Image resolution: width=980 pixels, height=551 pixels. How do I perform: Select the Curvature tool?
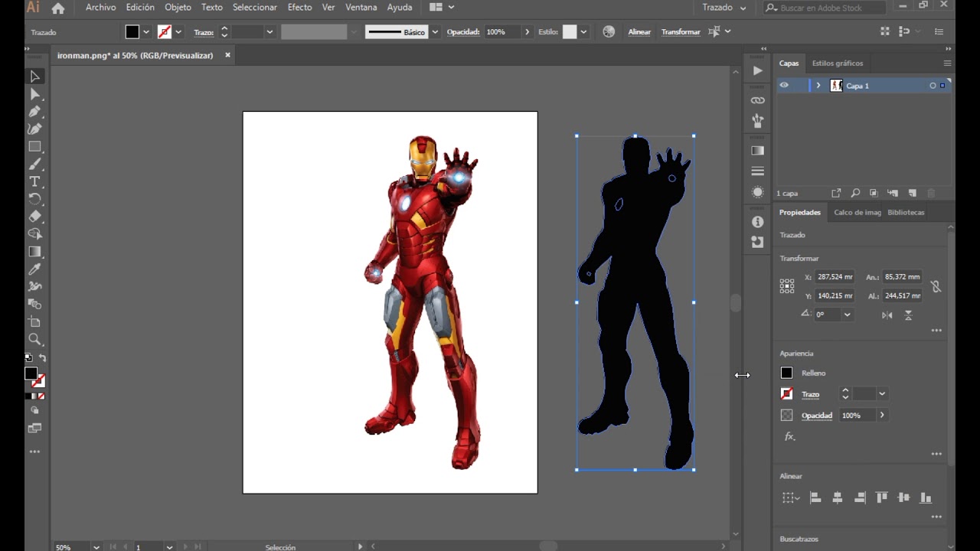(34, 129)
